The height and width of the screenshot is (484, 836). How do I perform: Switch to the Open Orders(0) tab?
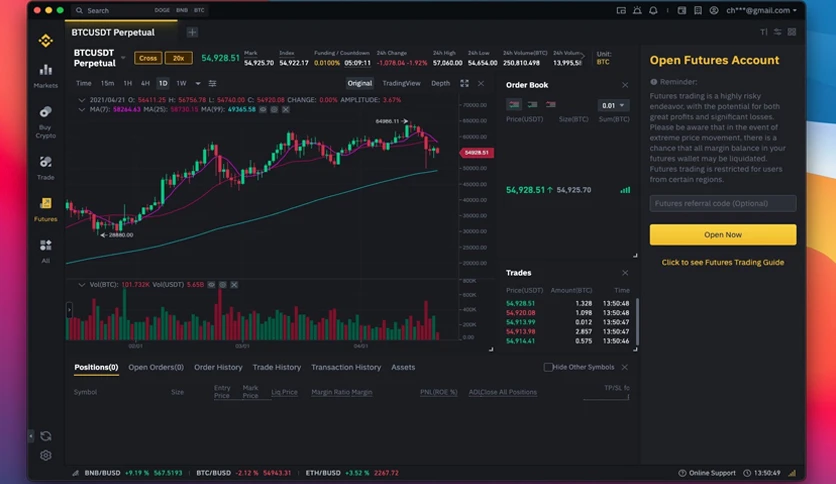tap(156, 367)
